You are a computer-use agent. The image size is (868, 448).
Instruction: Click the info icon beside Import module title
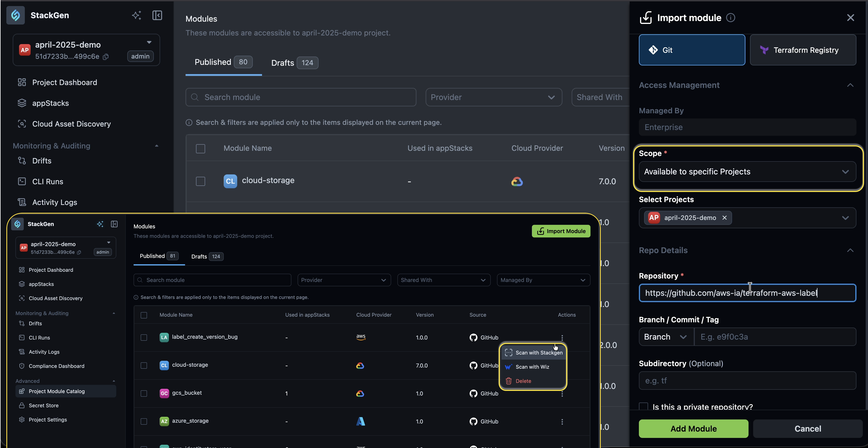(x=731, y=18)
